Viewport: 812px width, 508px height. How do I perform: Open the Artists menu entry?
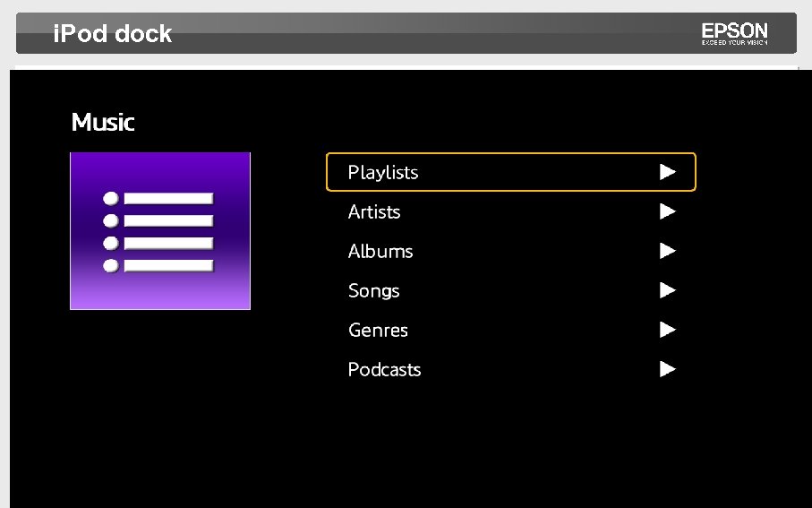point(374,212)
